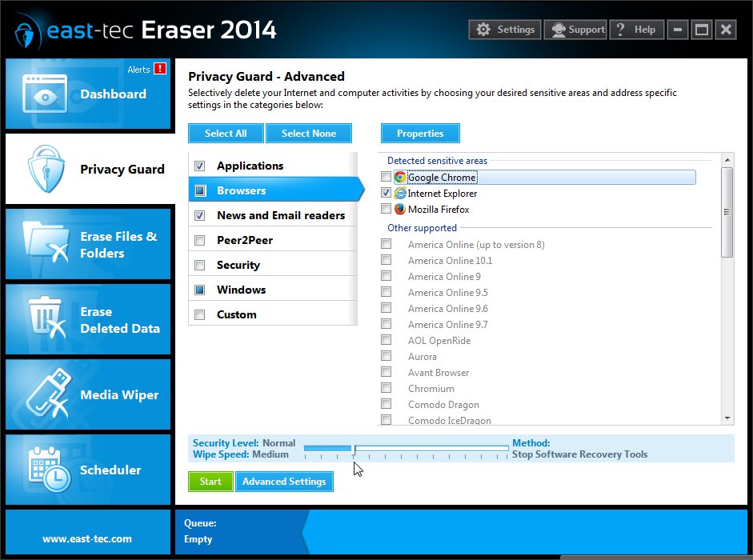Enable the Security category checkbox
This screenshot has height=560, width=753.
(x=200, y=265)
